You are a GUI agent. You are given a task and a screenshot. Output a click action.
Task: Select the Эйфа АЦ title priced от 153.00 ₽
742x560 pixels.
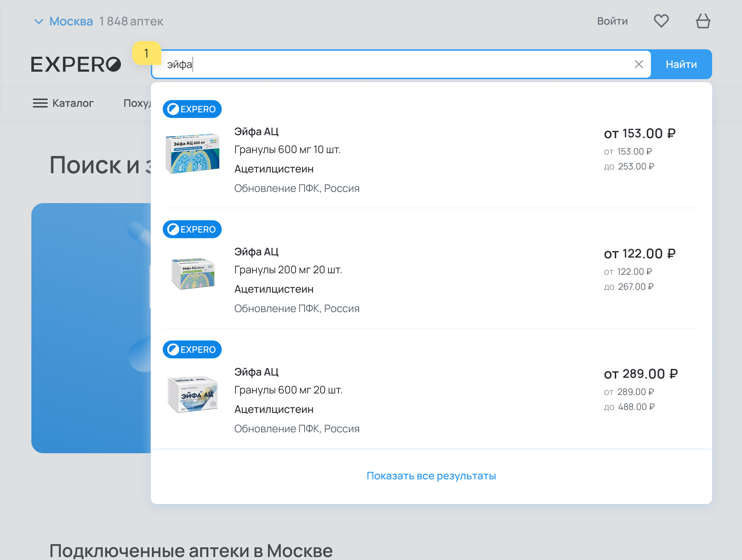coord(256,131)
